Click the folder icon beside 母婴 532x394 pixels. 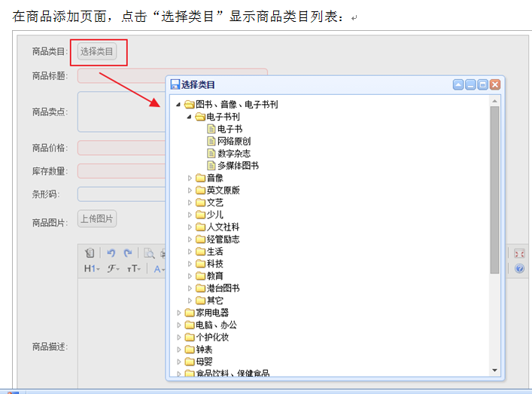(190, 362)
